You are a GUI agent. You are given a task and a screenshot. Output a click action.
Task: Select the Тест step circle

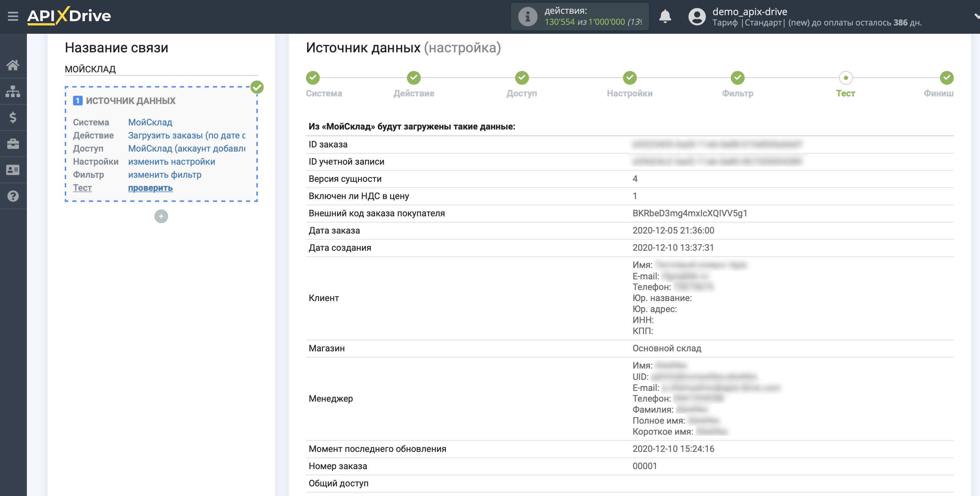point(845,78)
